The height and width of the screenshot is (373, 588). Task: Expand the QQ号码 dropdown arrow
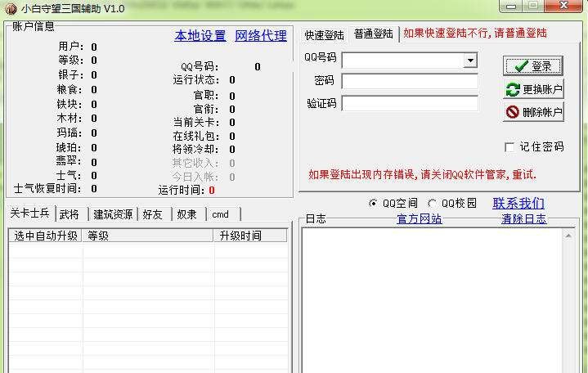(x=470, y=61)
